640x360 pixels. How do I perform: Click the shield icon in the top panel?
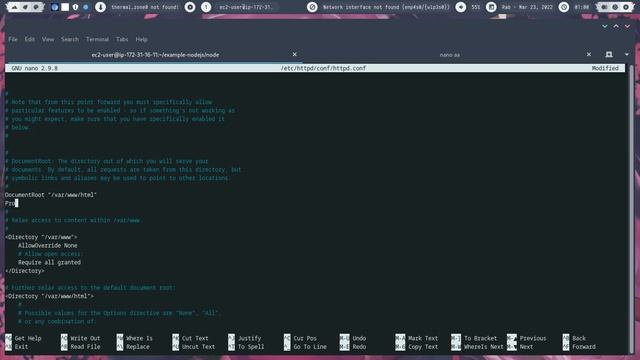tap(75, 7)
